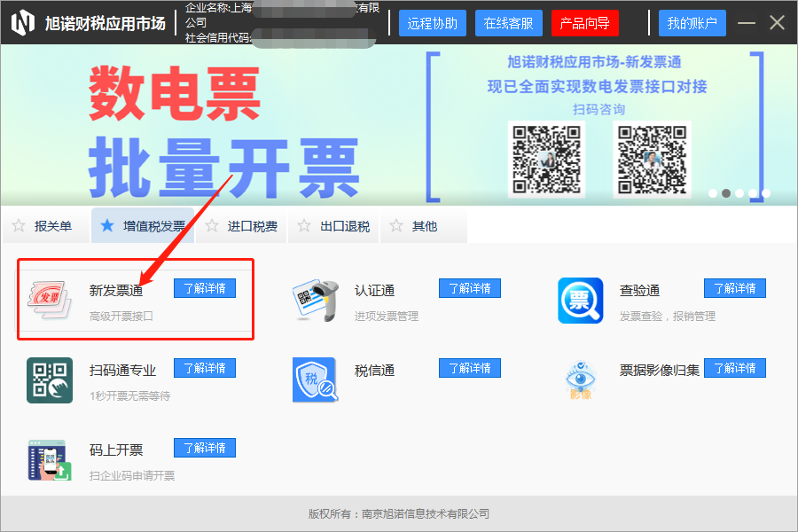Switch to the 其他 tab

424,225
